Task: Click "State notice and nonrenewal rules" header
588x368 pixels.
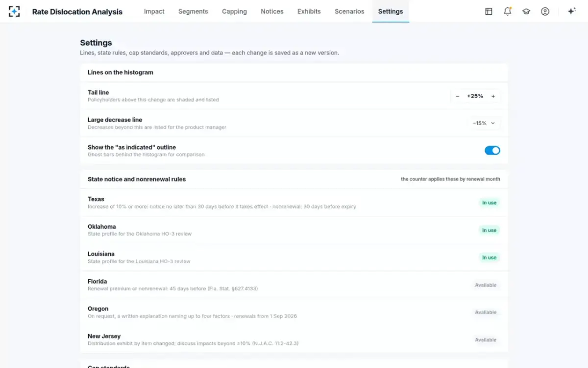Action: [137, 179]
